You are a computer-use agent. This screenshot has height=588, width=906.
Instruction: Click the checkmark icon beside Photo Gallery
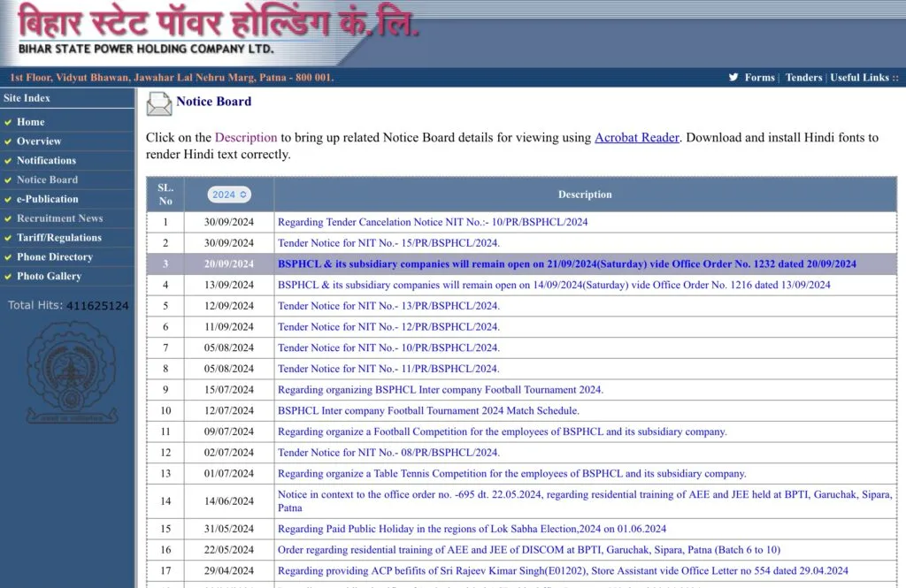point(8,277)
